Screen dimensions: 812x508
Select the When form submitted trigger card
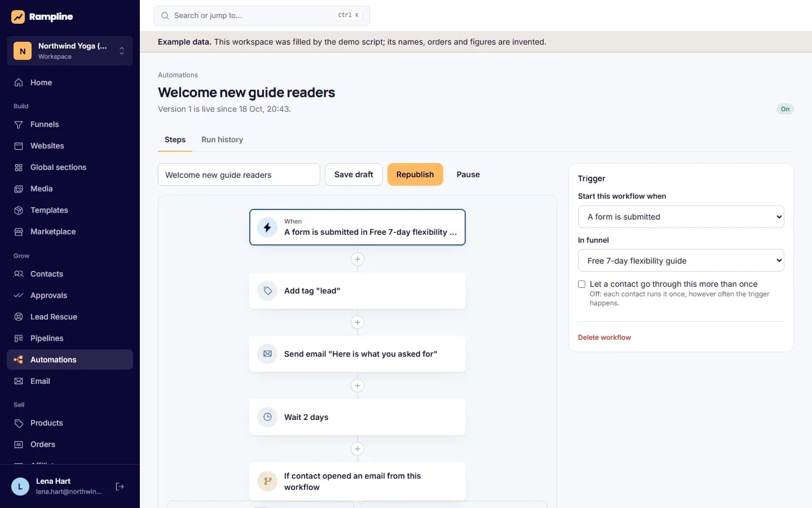(358, 227)
